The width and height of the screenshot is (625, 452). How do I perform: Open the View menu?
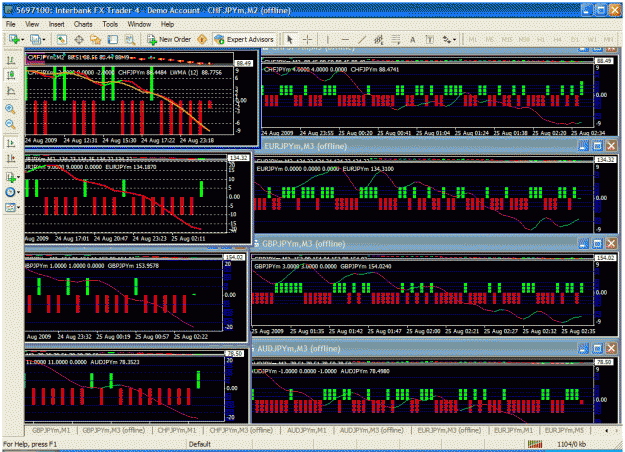32,24
